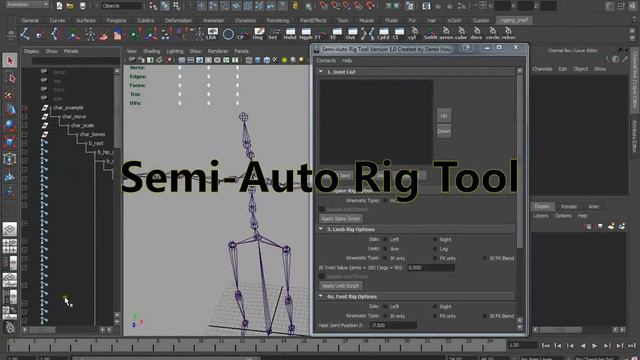
Task: Click the Open Scene folder icon
Action: tap(71, 6)
